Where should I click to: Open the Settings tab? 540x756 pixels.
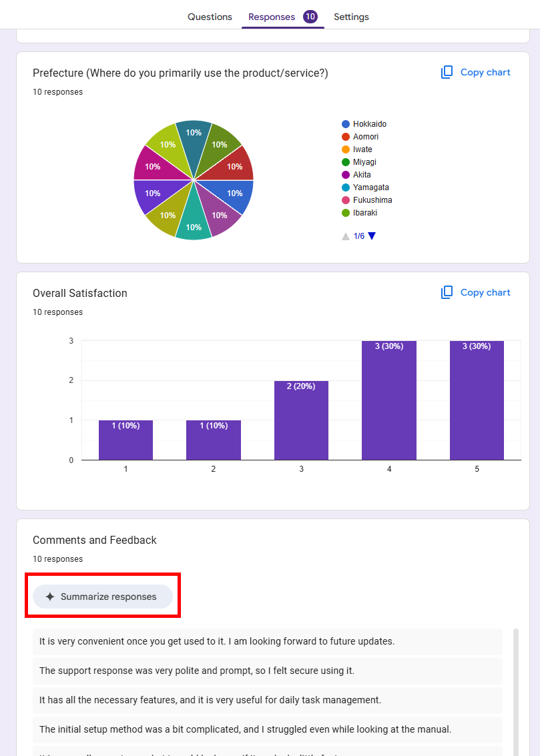352,17
